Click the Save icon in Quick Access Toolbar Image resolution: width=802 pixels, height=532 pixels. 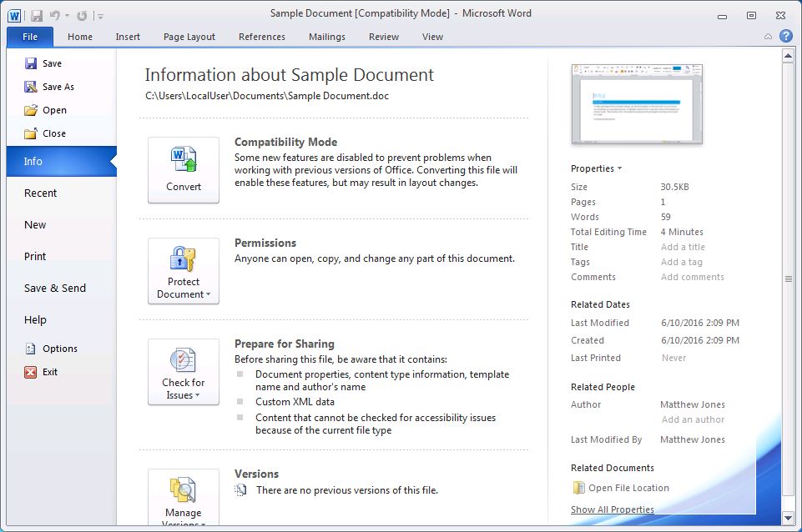pyautogui.click(x=37, y=16)
